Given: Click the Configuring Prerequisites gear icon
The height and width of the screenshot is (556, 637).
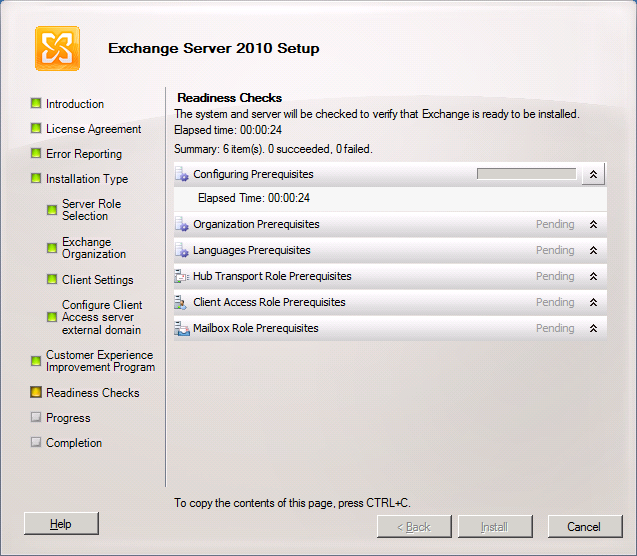Looking at the screenshot, I should pos(182,175).
